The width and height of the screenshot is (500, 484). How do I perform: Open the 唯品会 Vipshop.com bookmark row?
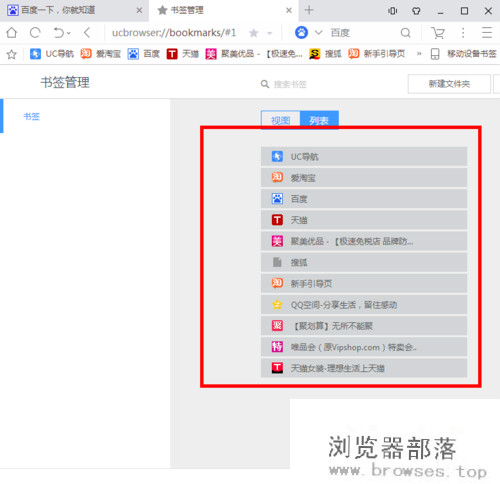point(364,347)
